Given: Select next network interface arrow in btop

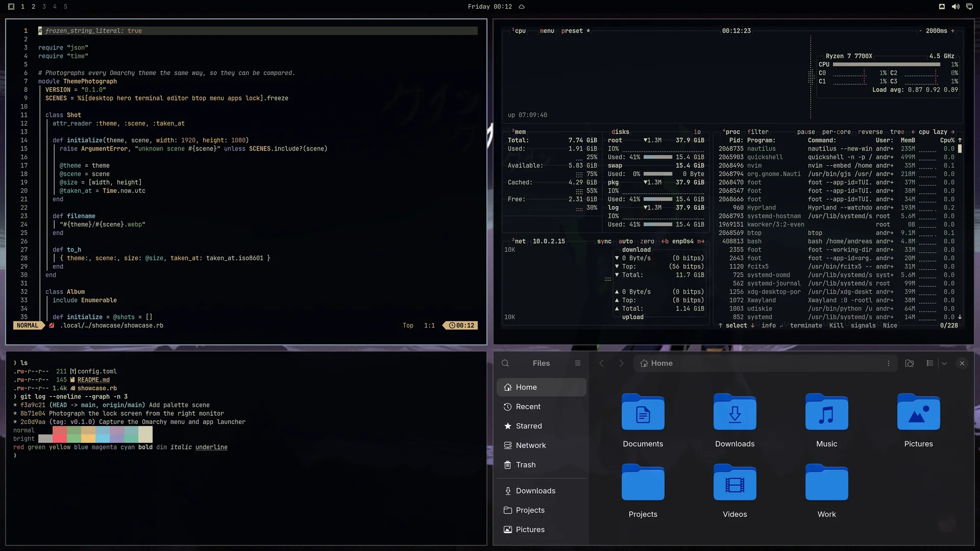Looking at the screenshot, I should click(x=701, y=241).
